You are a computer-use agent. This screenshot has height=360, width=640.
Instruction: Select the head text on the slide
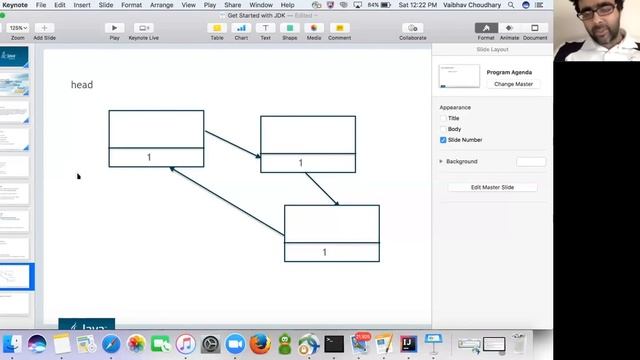tap(82, 84)
